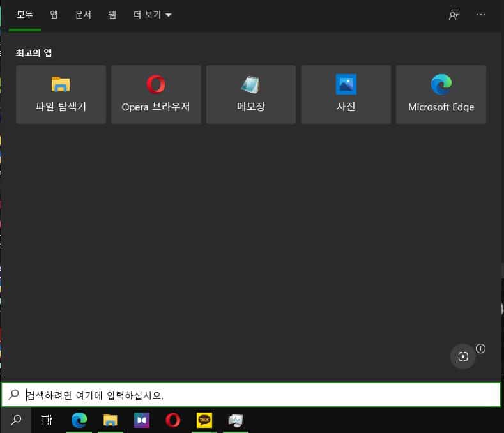
Task: Click the taskbar search button
Action: pyautogui.click(x=16, y=420)
